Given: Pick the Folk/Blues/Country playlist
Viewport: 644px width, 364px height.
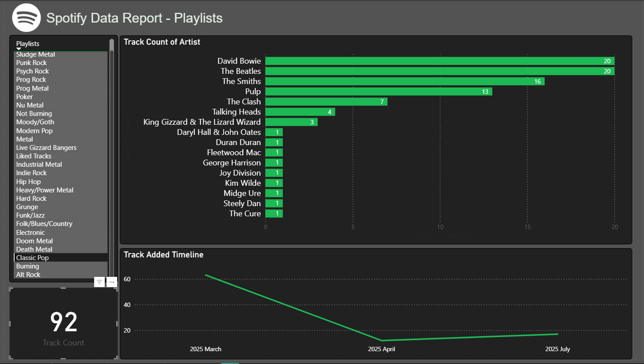Looking at the screenshot, I should pyautogui.click(x=44, y=224).
